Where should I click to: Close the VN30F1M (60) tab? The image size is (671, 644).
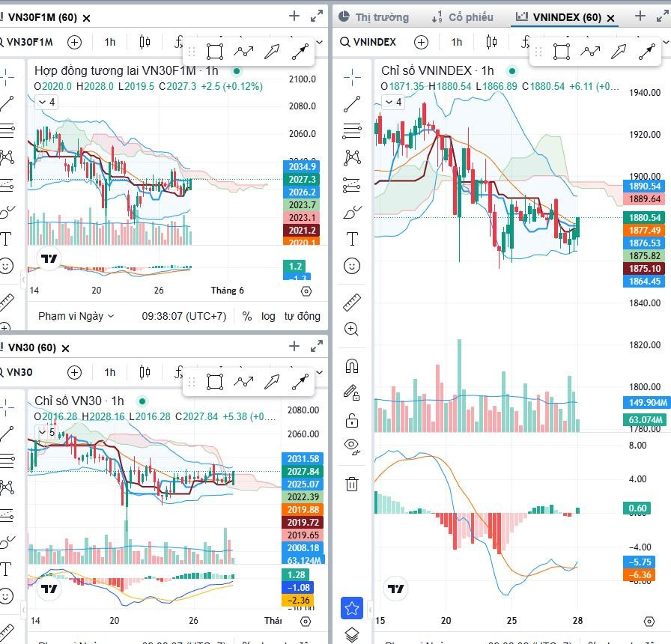[86, 18]
